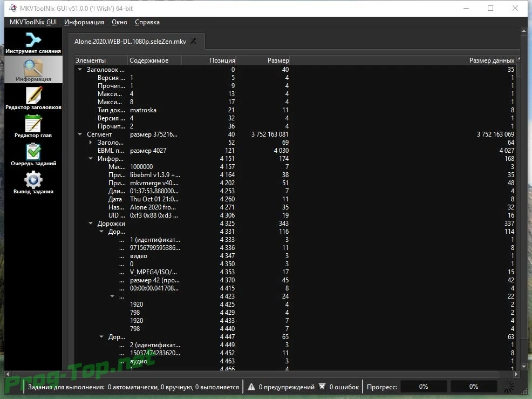Select the title row 'Alone 2020 fro...'
The width and height of the screenshot is (532, 399).
click(x=295, y=207)
